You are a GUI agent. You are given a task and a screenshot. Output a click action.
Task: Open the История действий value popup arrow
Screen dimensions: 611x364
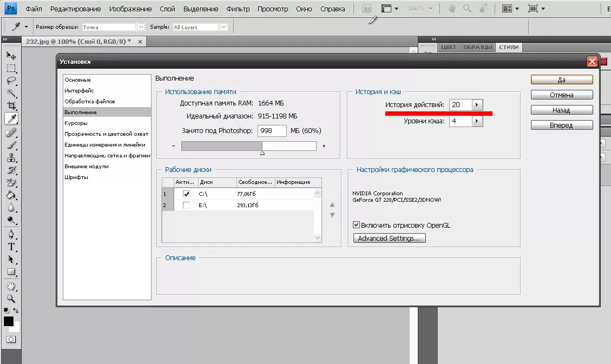(x=477, y=105)
